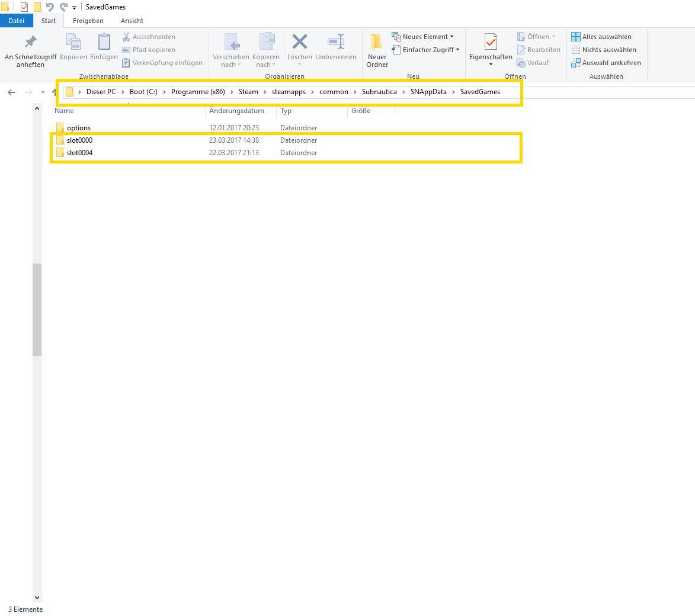
Task: Click the common breadcrumb
Action: click(334, 92)
